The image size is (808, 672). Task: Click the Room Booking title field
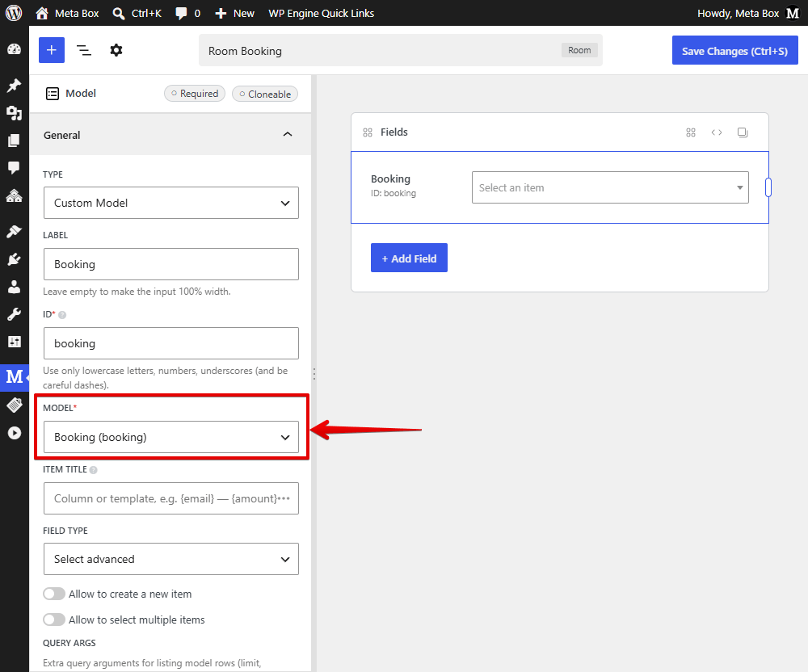coord(401,50)
